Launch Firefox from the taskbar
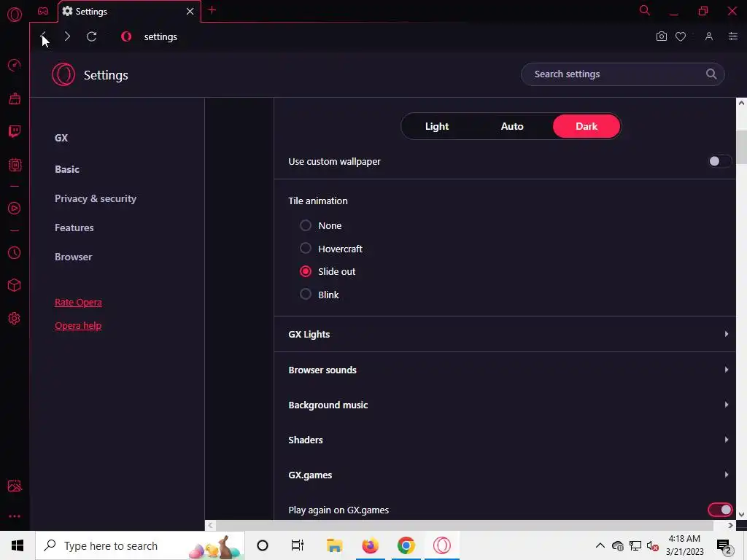 point(370,545)
